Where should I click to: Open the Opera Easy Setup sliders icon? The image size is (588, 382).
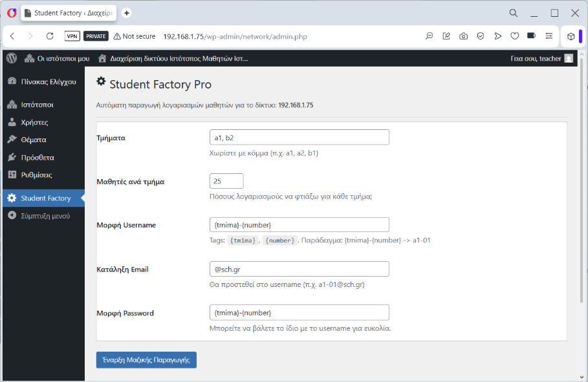549,36
